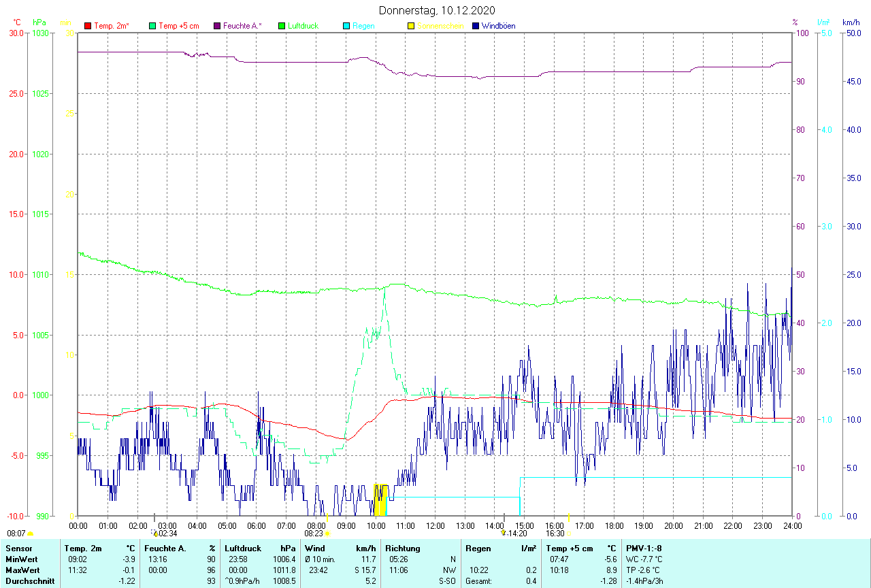
Task: Click the yellow sunshine bar near 10:00
Action: point(381,500)
